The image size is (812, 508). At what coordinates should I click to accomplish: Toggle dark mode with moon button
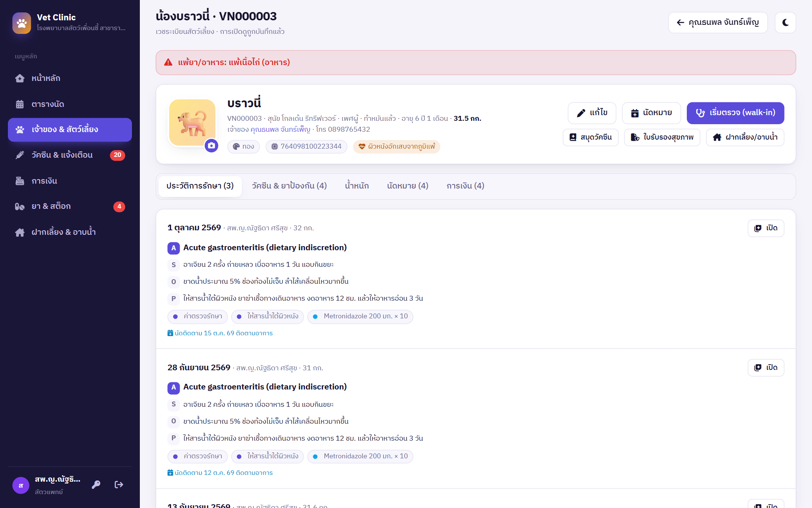(785, 23)
